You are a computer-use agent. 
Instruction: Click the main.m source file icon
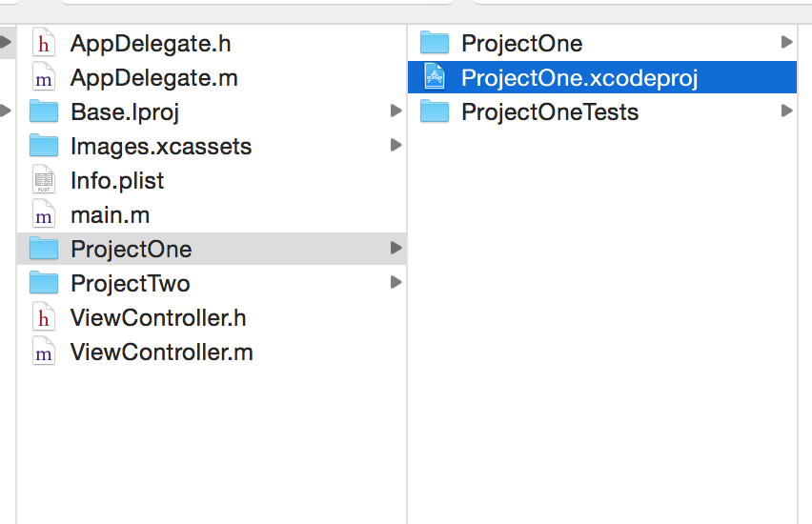point(44,215)
